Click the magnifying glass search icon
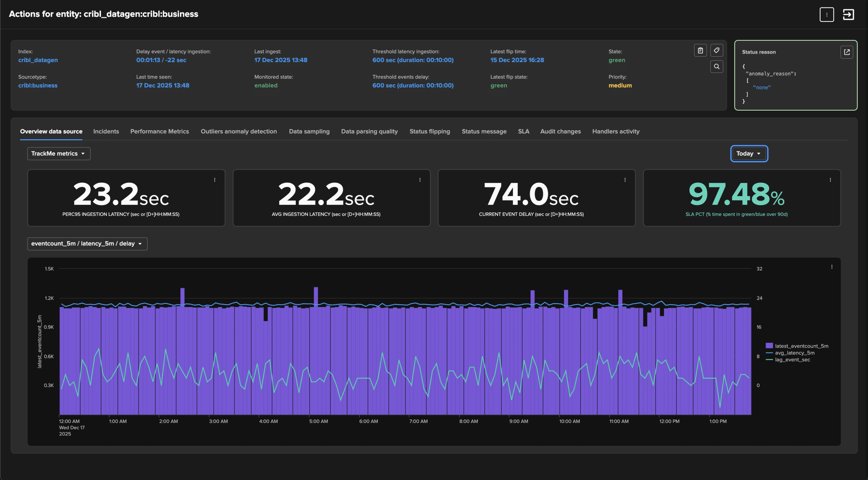 [716, 66]
